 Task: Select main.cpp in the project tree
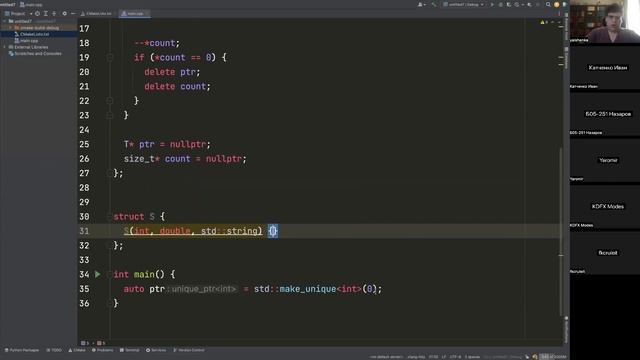[x=29, y=41]
